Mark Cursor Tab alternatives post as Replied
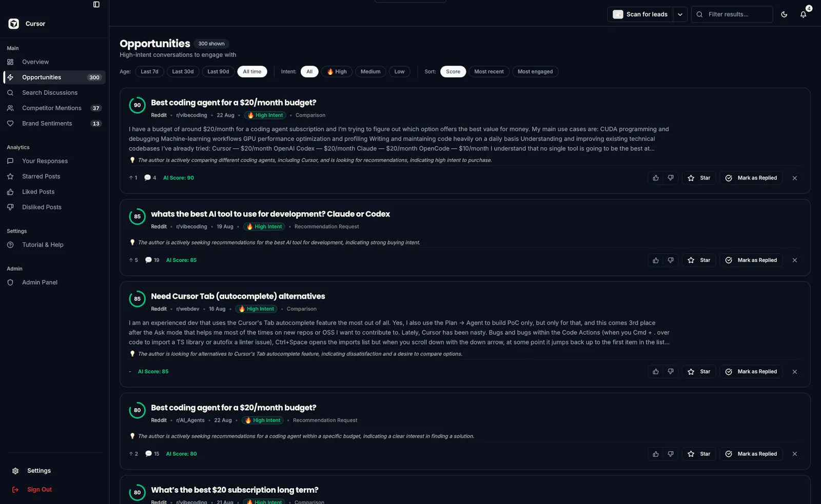The height and width of the screenshot is (504, 821). [751, 372]
